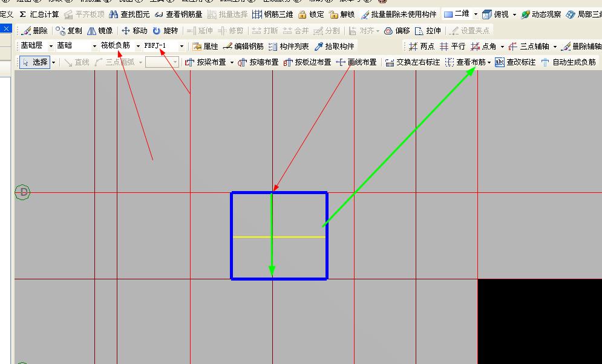Expand the 俯视 view dropdown arrow
The width and height of the screenshot is (602, 364).
pos(514,15)
